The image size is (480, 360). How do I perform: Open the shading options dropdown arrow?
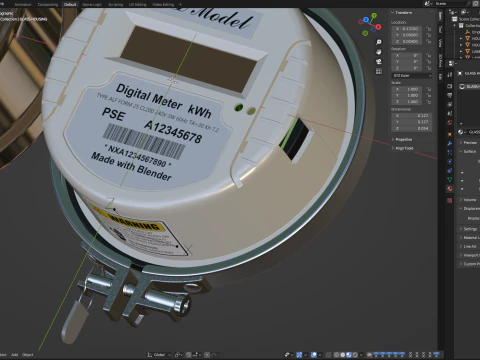[361, 355]
